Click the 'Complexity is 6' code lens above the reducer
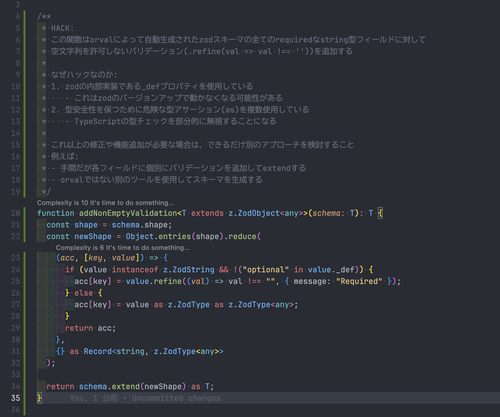This screenshot has width=500, height=417. [x=123, y=248]
